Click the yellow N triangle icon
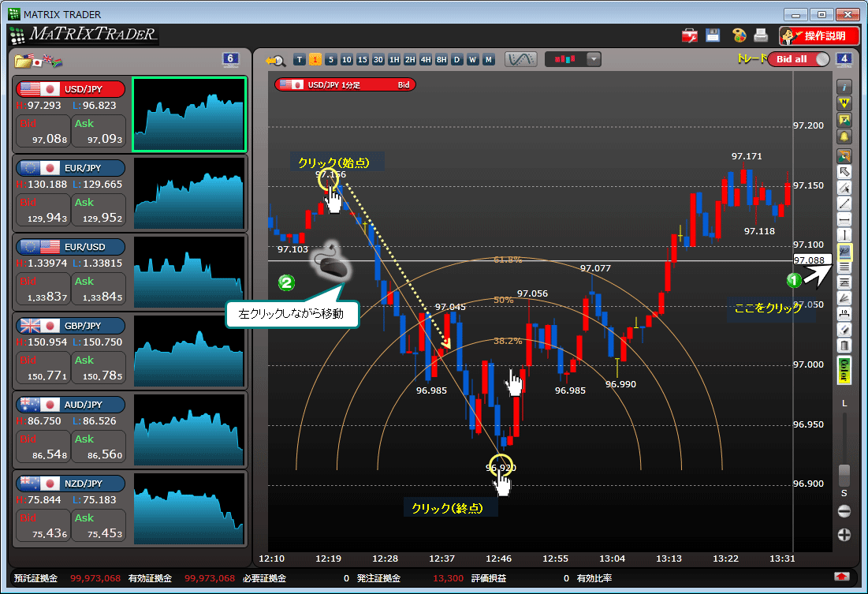This screenshot has height=594, width=868. coord(844,103)
